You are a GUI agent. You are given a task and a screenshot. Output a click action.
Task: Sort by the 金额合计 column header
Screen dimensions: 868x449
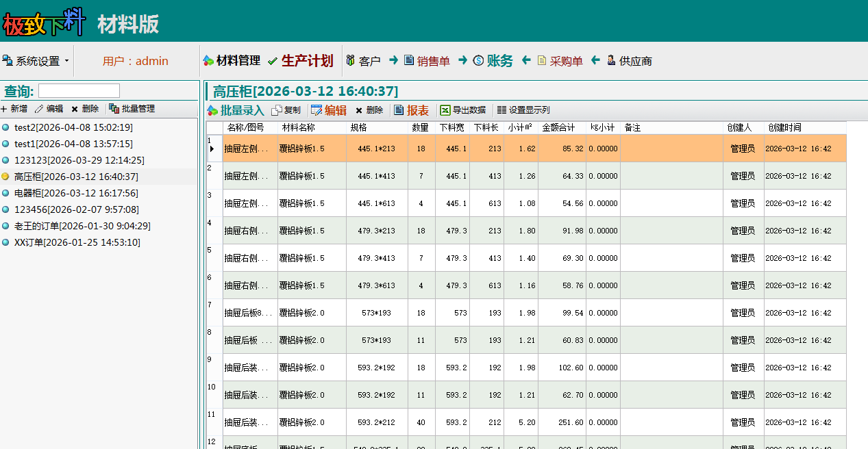558,127
